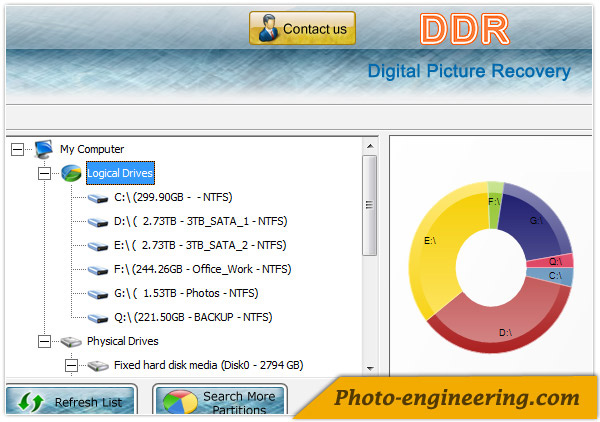The height and width of the screenshot is (422, 600).
Task: Collapse the Physical Drives node
Action: [44, 341]
